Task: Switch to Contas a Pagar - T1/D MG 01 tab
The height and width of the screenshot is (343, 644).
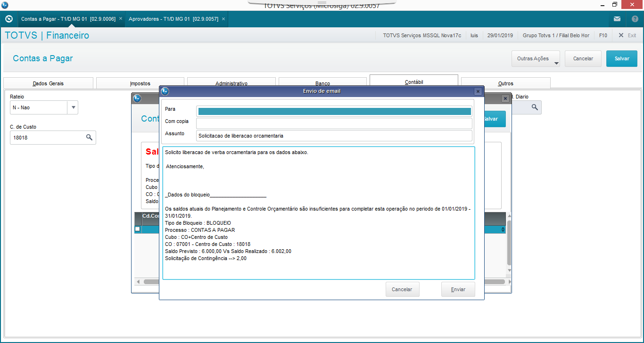Action: pos(68,19)
